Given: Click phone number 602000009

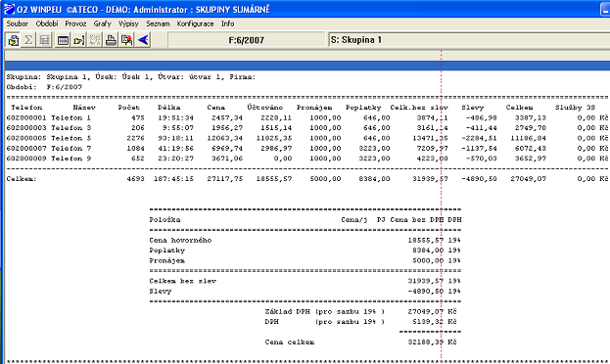Looking at the screenshot, I should pos(26,159).
